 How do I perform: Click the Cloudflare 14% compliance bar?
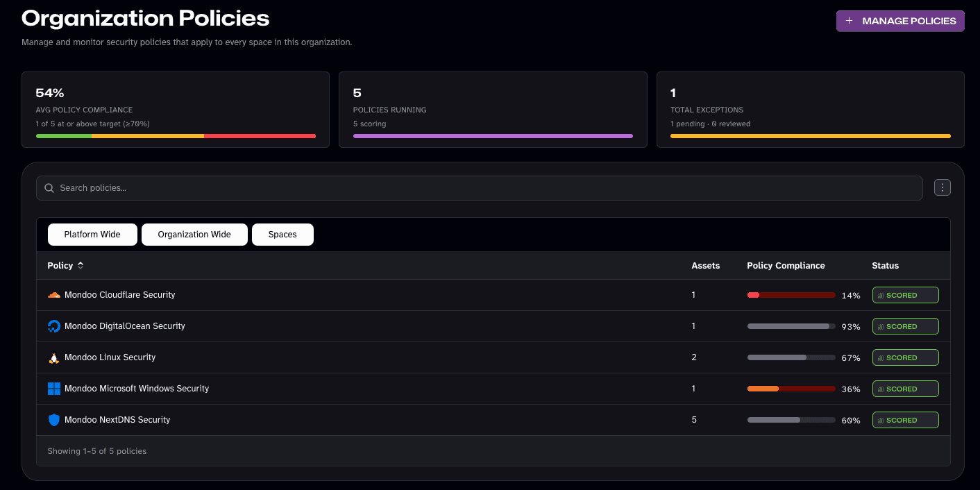791,295
